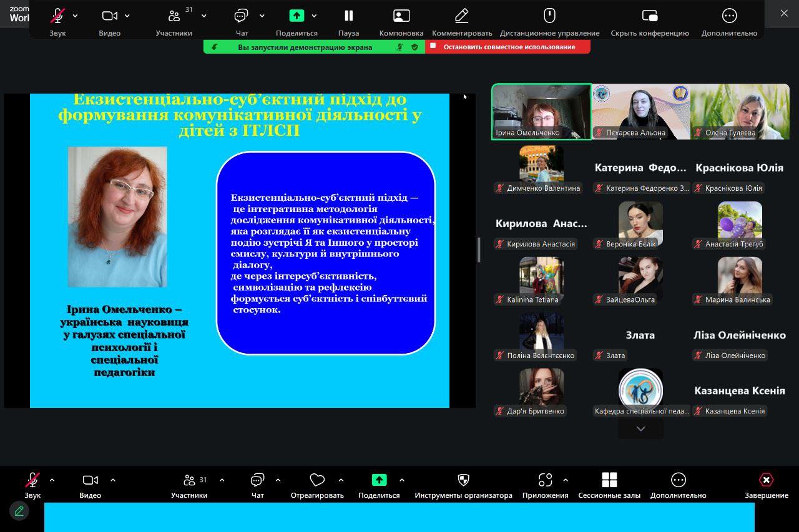This screenshot has width=799, height=532.
Task: Click the Завершение end meeting button
Action: (766, 480)
